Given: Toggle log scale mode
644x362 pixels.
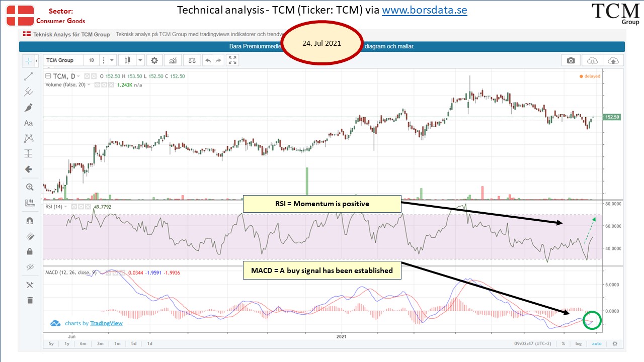Looking at the screenshot, I should [x=579, y=343].
